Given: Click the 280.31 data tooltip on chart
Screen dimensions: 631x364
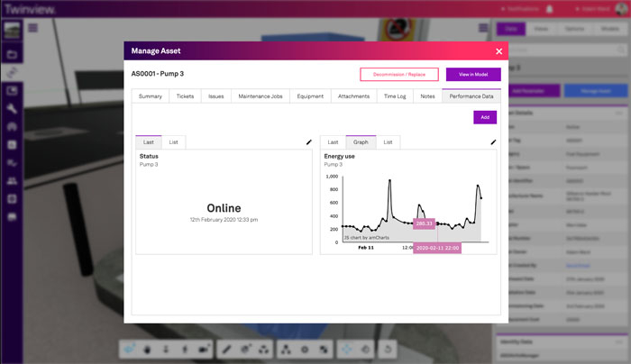Looking at the screenshot, I should pyautogui.click(x=425, y=223).
